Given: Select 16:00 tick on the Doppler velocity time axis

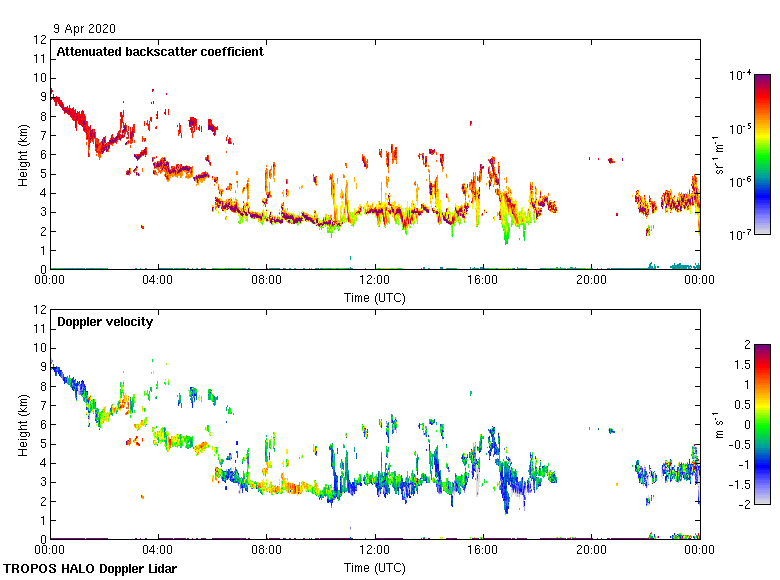Looking at the screenshot, I should tap(483, 551).
